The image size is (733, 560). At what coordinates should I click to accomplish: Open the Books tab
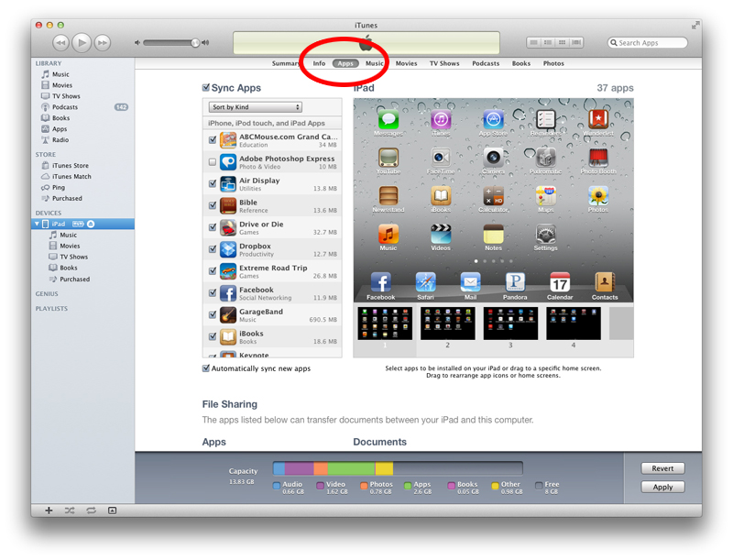(521, 63)
